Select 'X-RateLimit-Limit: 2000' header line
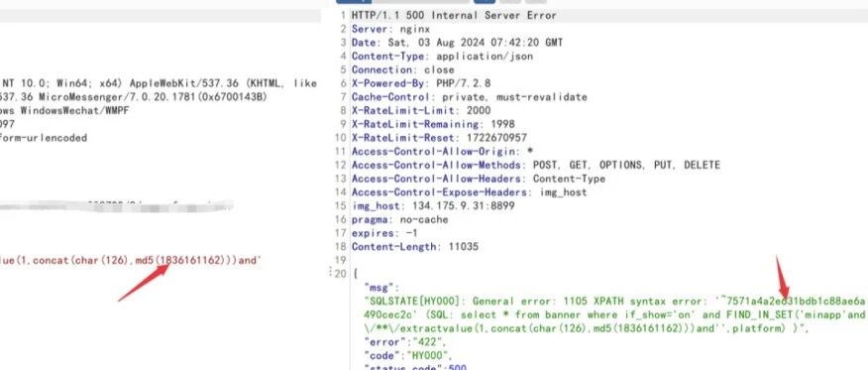Screen dimensions: 868x370 pyautogui.click(x=421, y=111)
